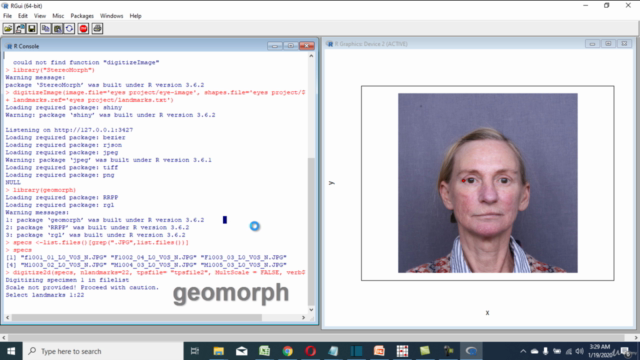
Task: Open the View menu
Action: (40, 16)
